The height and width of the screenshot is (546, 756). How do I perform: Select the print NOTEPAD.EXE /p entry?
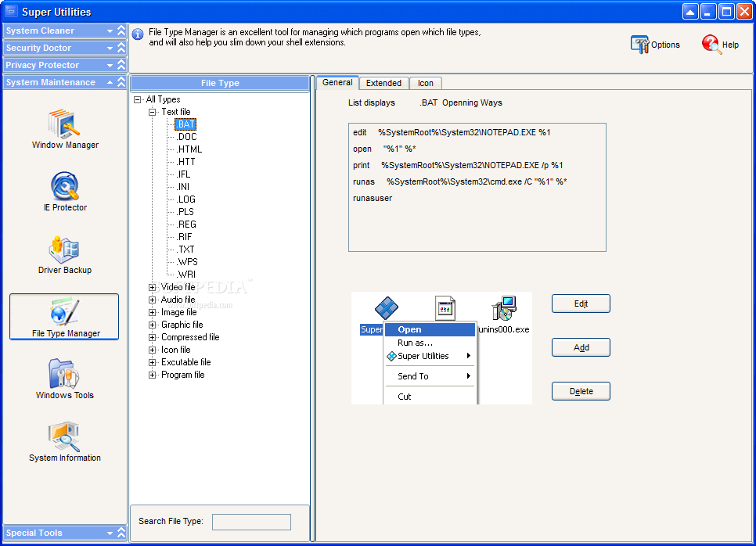[x=458, y=165]
